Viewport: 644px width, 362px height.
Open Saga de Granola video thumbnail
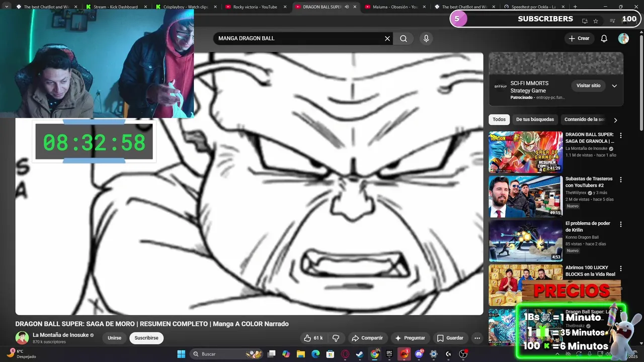(525, 152)
